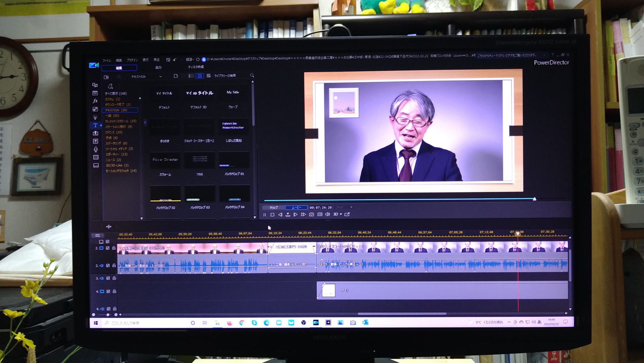Screen dimensions: 644x363
Task: Click the add new tag icon
Action: (x=110, y=86)
